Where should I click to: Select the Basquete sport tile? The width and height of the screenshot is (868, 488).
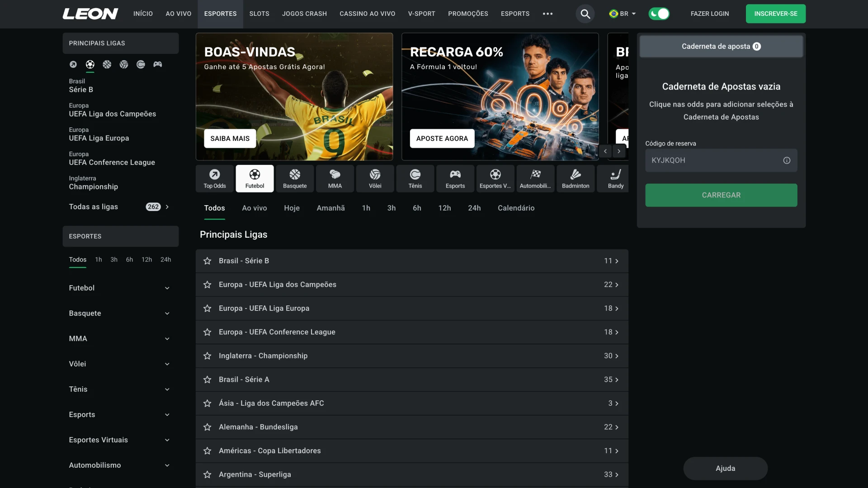(x=295, y=178)
